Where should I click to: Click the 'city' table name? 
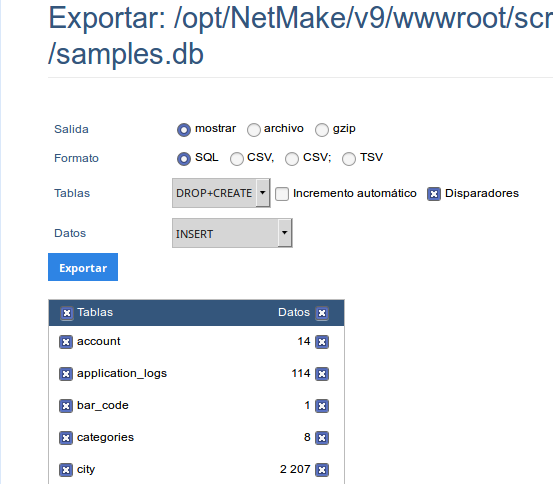(86, 470)
